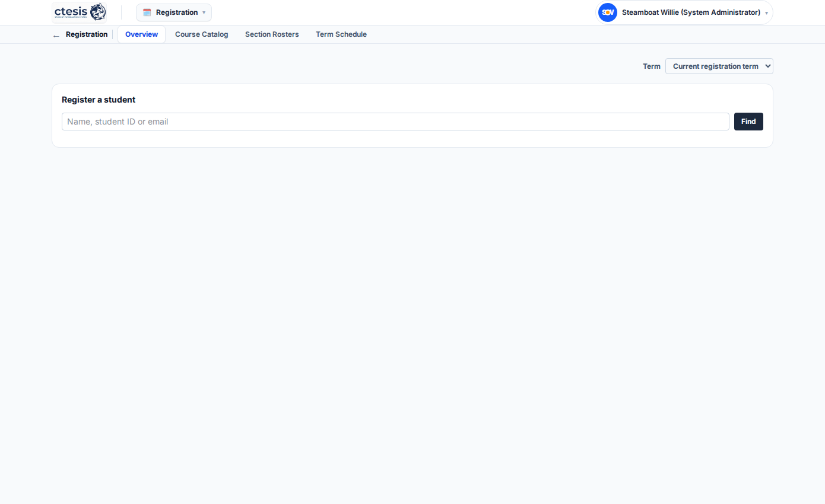Go back using the left arrow icon

56,36
